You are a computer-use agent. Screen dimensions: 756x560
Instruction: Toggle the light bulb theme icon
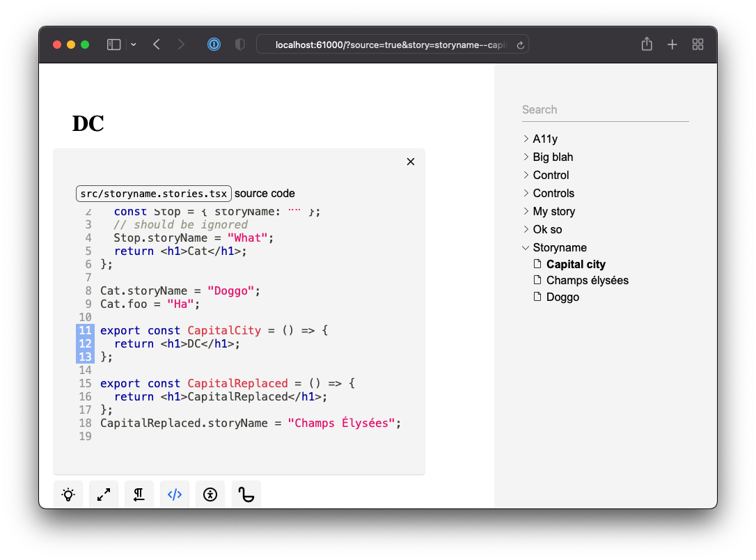pos(68,495)
